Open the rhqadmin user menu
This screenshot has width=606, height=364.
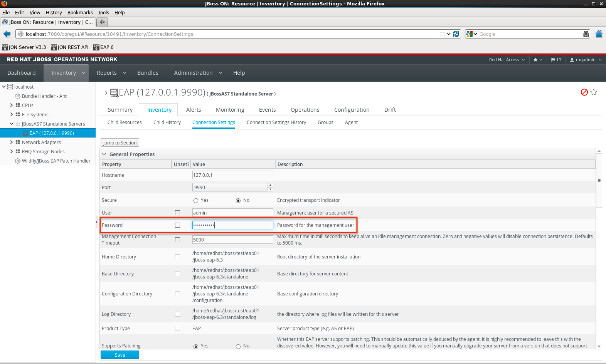pyautogui.click(x=586, y=60)
